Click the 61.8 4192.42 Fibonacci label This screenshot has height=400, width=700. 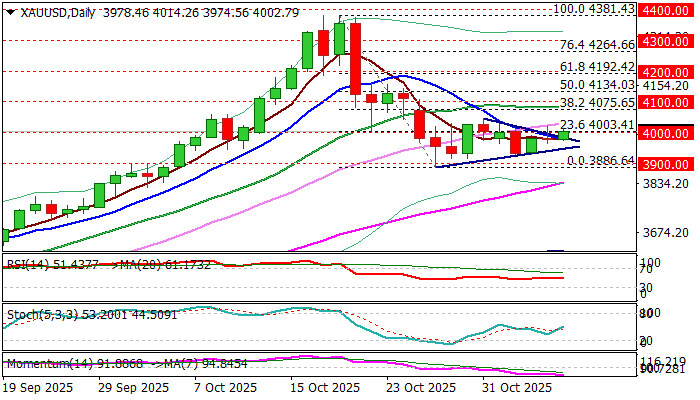coord(597,67)
